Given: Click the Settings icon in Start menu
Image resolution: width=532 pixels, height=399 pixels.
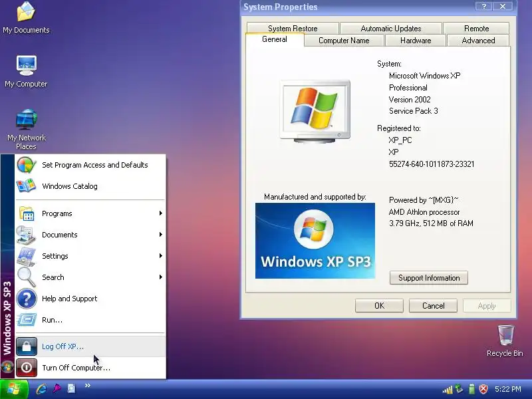Looking at the screenshot, I should point(27,256).
